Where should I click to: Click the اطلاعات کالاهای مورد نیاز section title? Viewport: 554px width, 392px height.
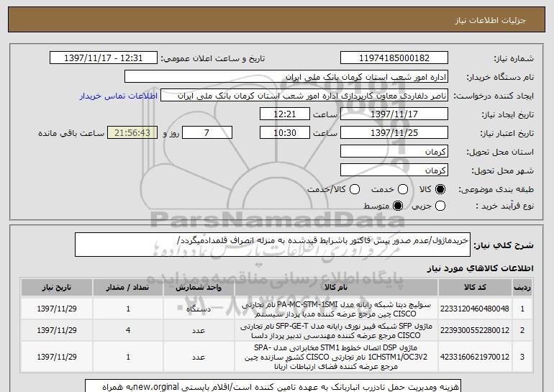(x=480, y=269)
